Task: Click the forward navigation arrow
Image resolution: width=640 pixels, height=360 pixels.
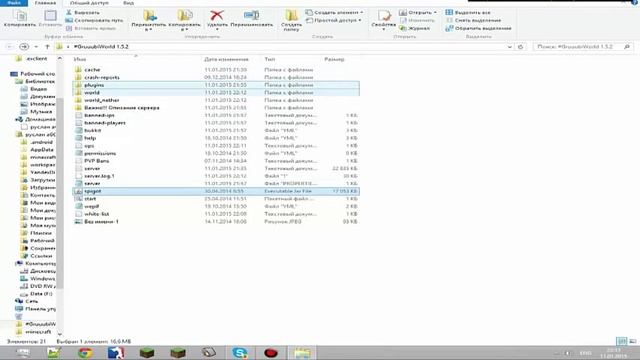Action: pos(24,47)
